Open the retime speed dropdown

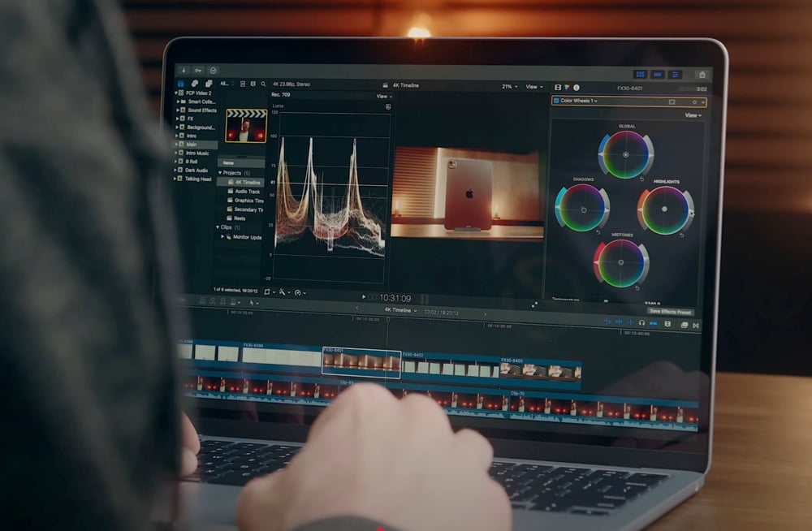pos(300,292)
